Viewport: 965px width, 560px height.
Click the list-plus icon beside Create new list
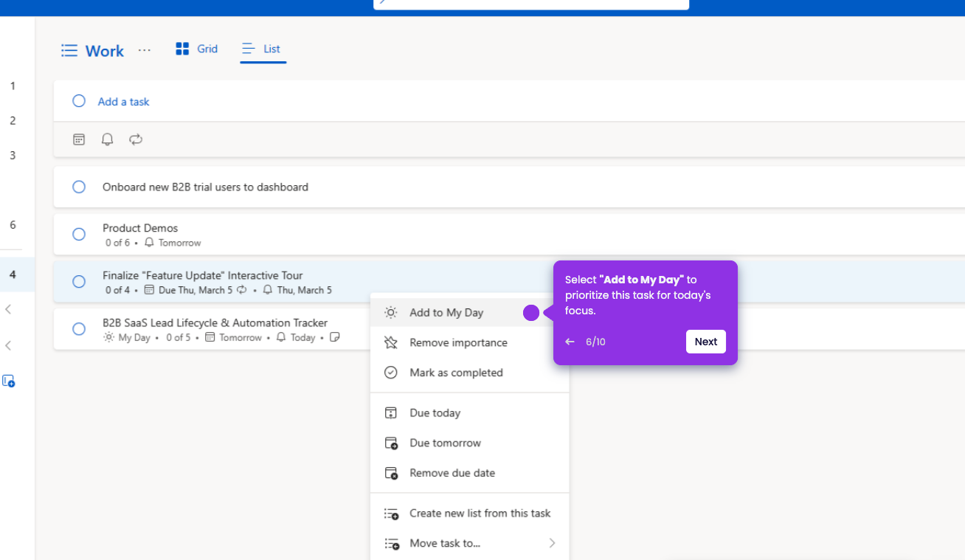[391, 514]
